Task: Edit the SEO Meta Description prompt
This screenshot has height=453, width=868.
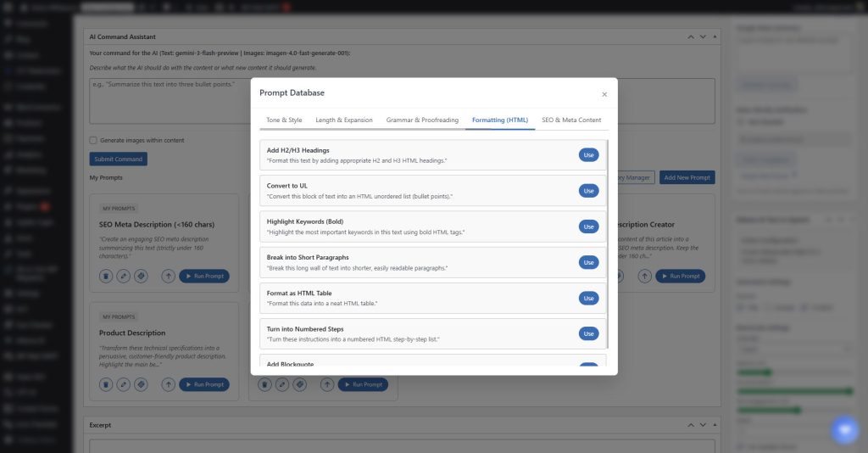Action: point(124,276)
